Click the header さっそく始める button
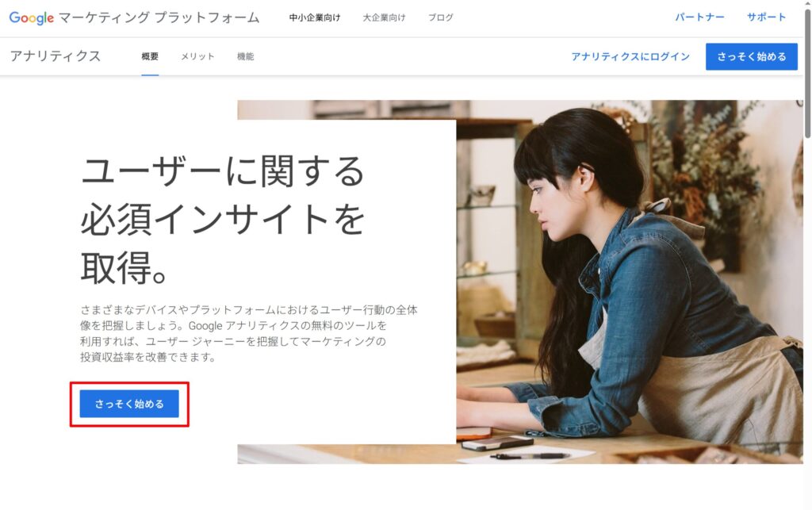The image size is (812, 510). pos(752,56)
